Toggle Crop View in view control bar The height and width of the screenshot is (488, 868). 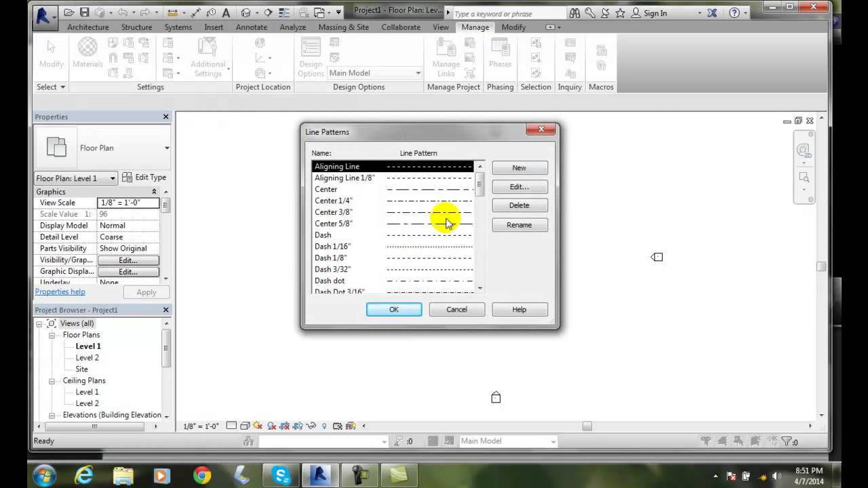point(285,426)
